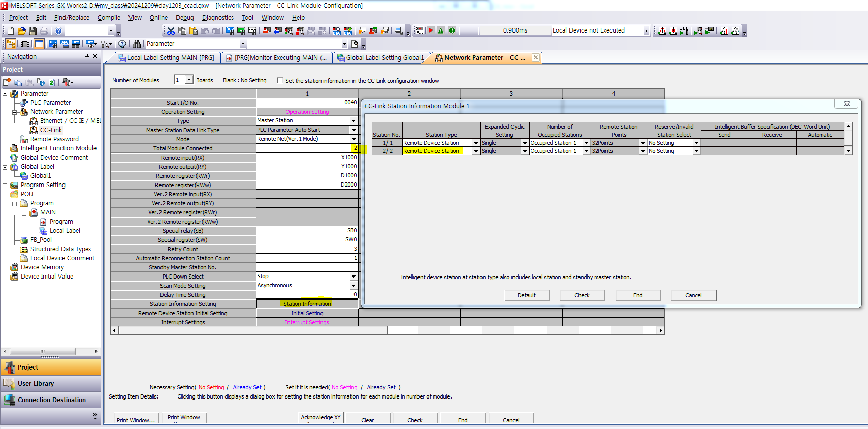Open the Online menu

click(x=158, y=17)
